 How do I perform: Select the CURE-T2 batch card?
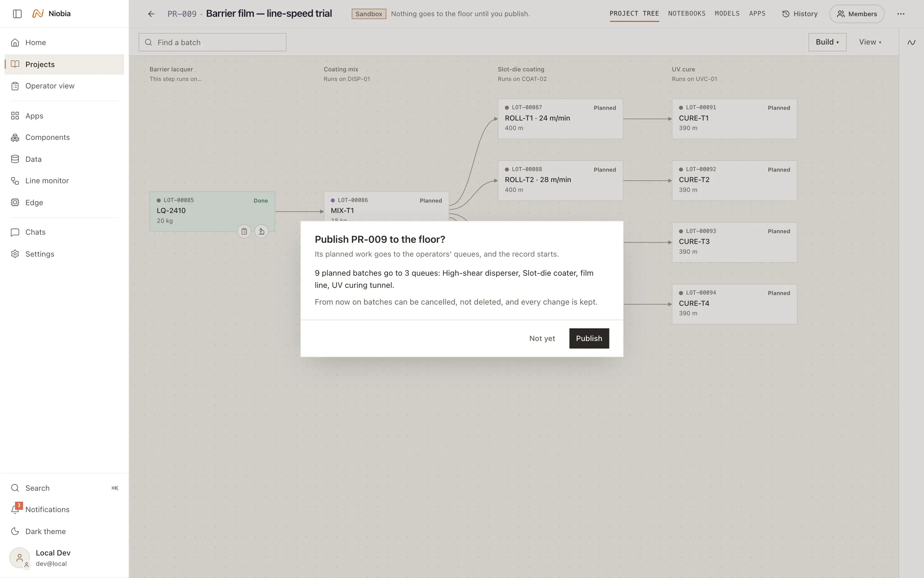[734, 181]
